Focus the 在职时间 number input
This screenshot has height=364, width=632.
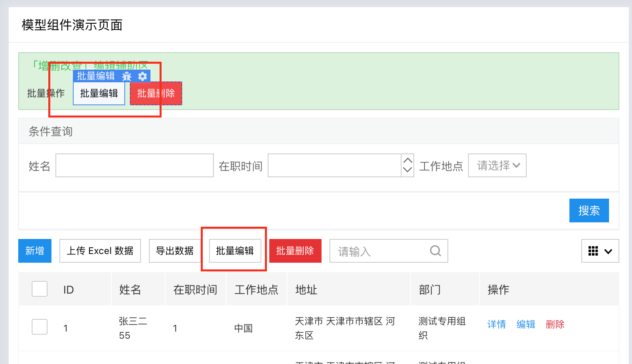click(335, 165)
